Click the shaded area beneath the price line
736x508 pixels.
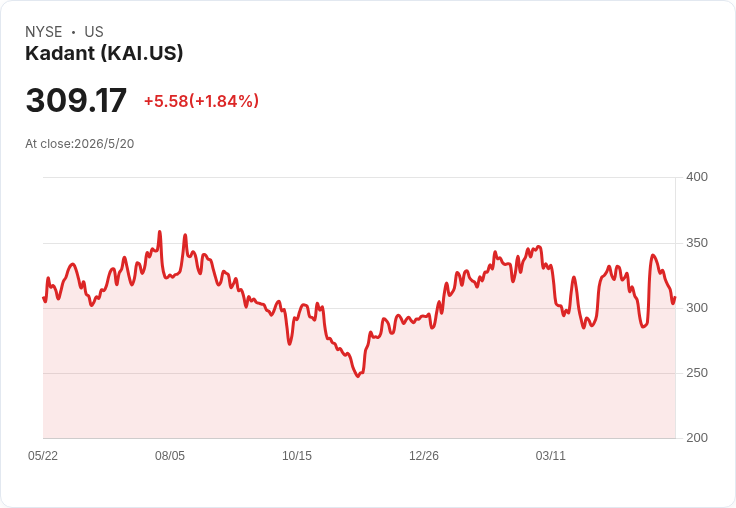[359, 408]
